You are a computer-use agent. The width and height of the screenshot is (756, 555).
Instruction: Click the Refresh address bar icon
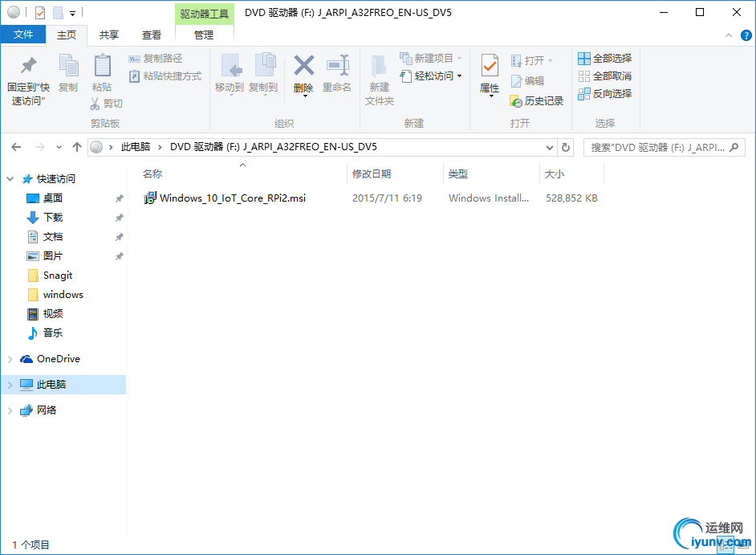pos(566,147)
